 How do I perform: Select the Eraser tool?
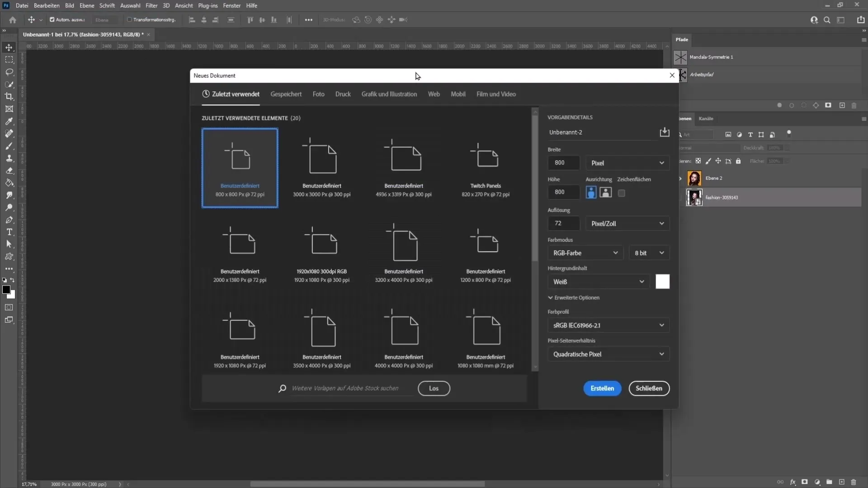tap(9, 171)
